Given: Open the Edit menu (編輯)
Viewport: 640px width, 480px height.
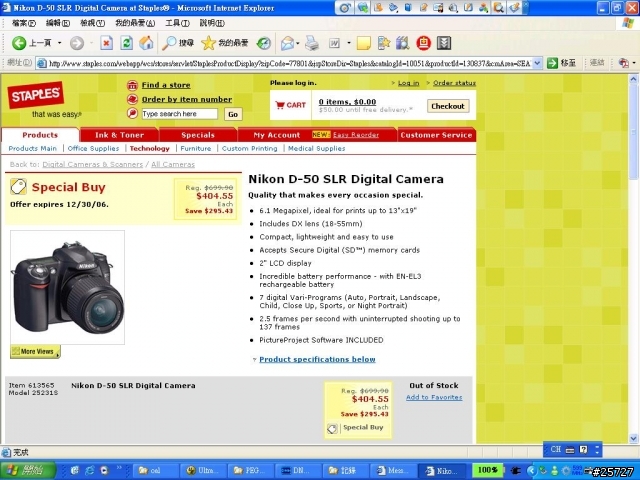Looking at the screenshot, I should (x=58, y=23).
